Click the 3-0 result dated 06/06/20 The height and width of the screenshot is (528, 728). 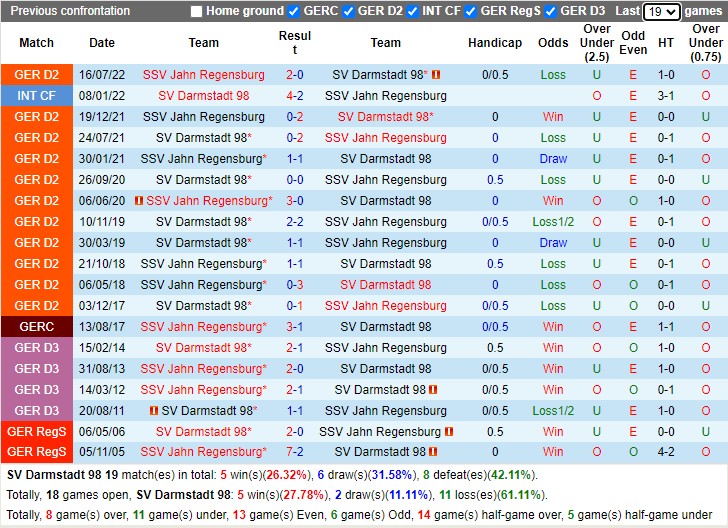click(295, 201)
